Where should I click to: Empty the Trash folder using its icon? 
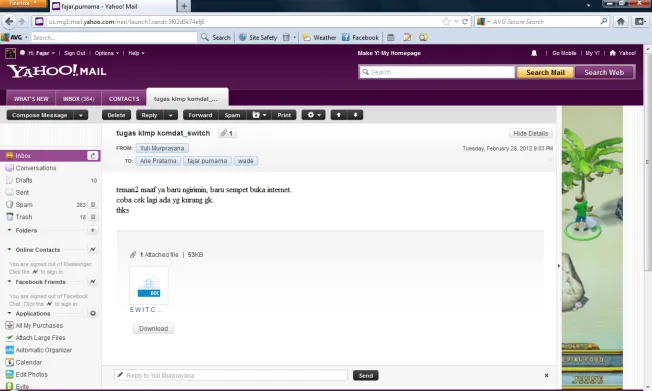(93, 217)
